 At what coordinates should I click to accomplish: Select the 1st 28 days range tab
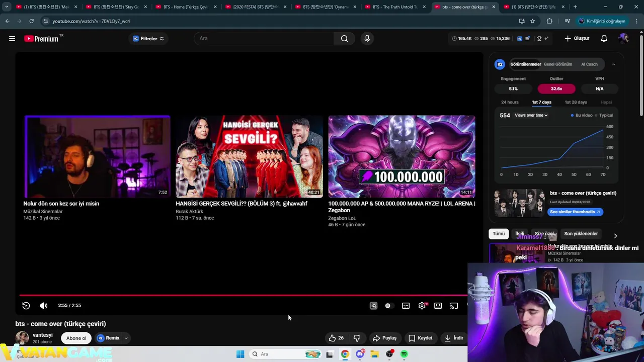click(x=576, y=102)
